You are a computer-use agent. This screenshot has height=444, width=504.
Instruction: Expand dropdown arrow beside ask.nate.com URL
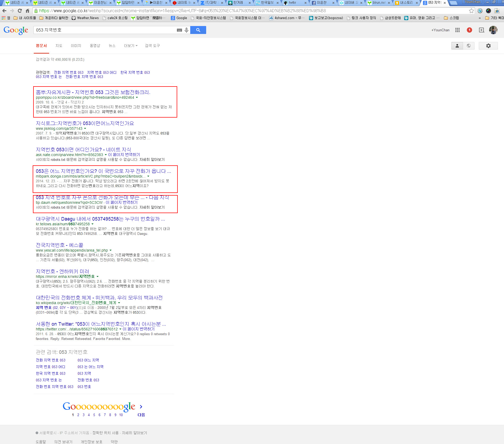tap(106, 155)
